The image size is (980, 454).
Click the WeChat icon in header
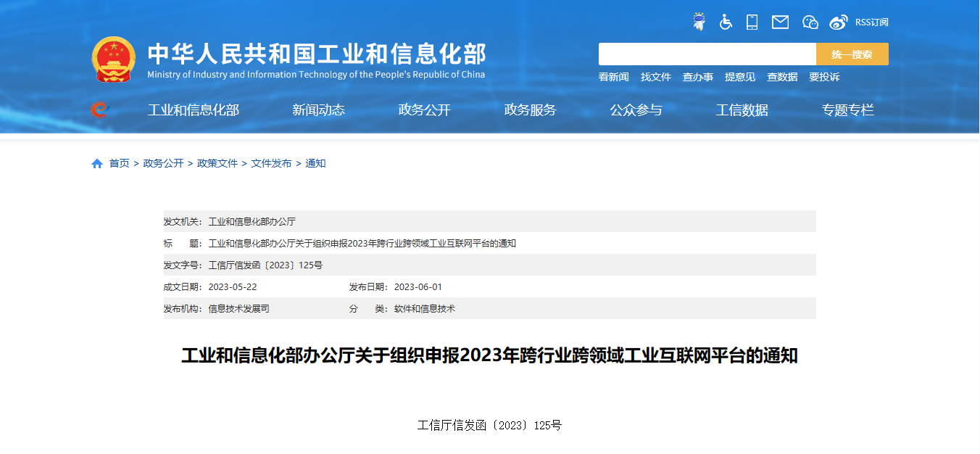point(810,22)
